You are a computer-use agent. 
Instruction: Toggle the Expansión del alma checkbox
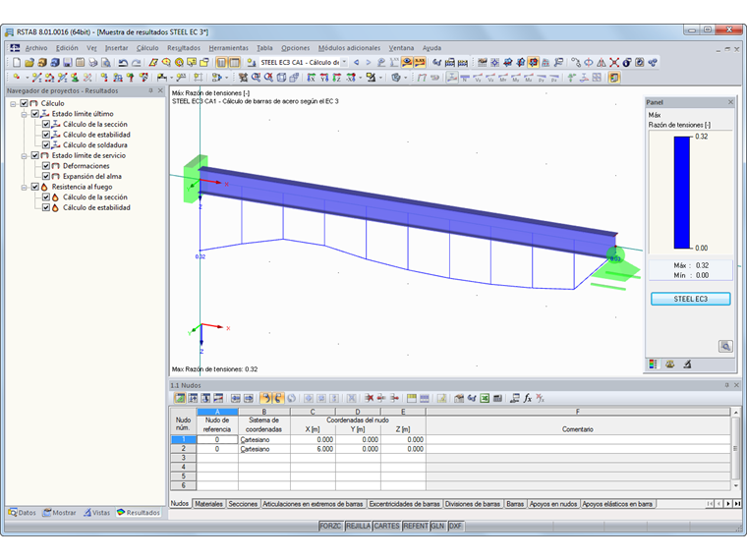pyautogui.click(x=46, y=176)
